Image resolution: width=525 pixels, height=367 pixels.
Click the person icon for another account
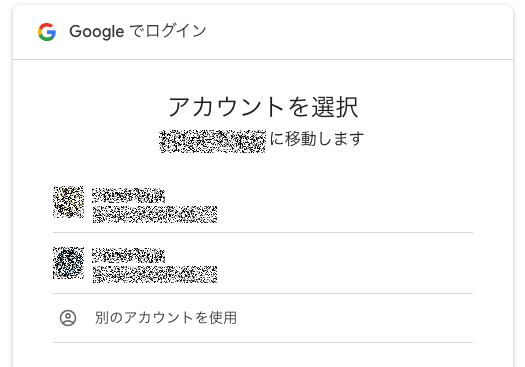click(68, 318)
